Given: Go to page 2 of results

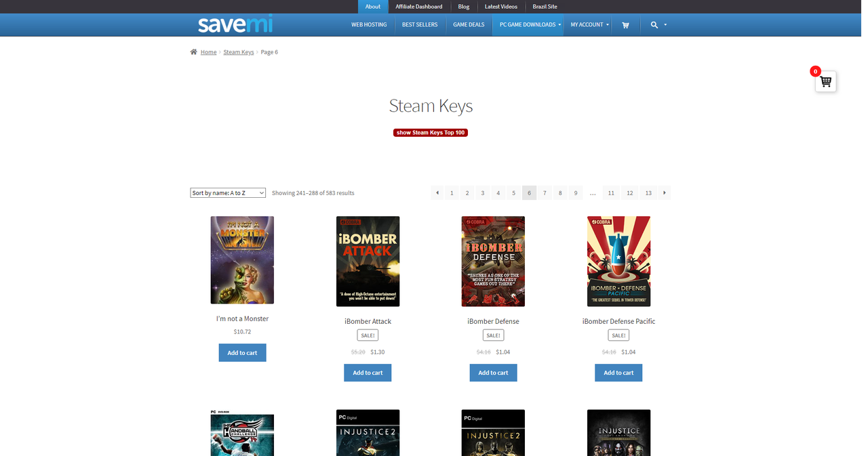Looking at the screenshot, I should 467,193.
